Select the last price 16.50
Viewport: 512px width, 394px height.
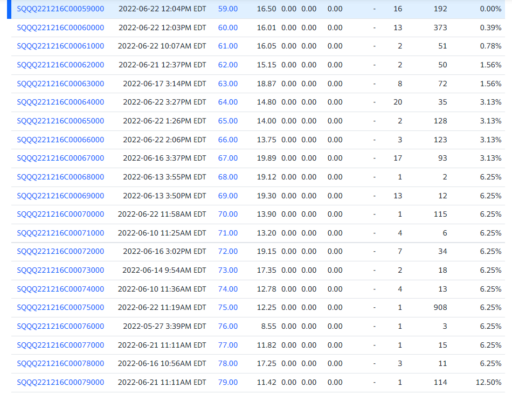(266, 9)
